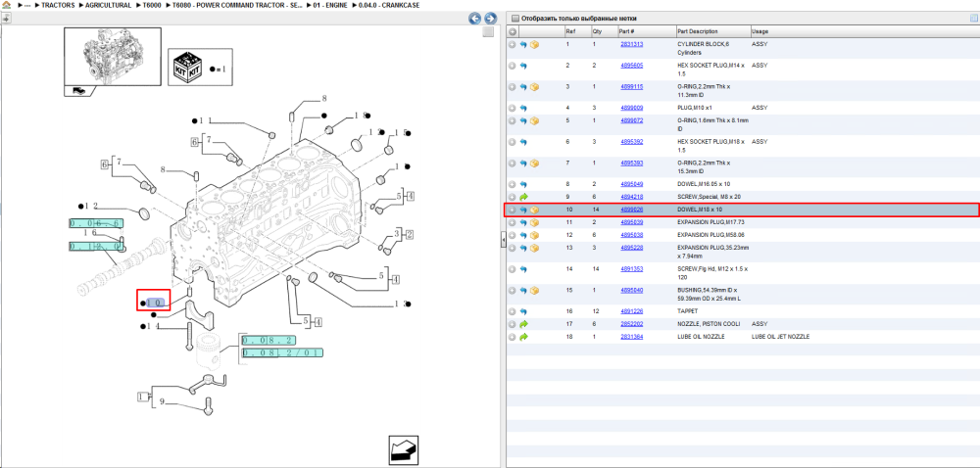
Task: Open part number 4891353 link
Action: click(x=631, y=268)
